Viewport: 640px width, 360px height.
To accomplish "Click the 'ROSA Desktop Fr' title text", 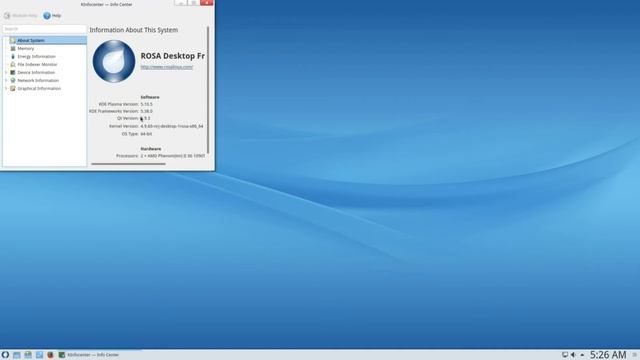I will pyautogui.click(x=173, y=56).
